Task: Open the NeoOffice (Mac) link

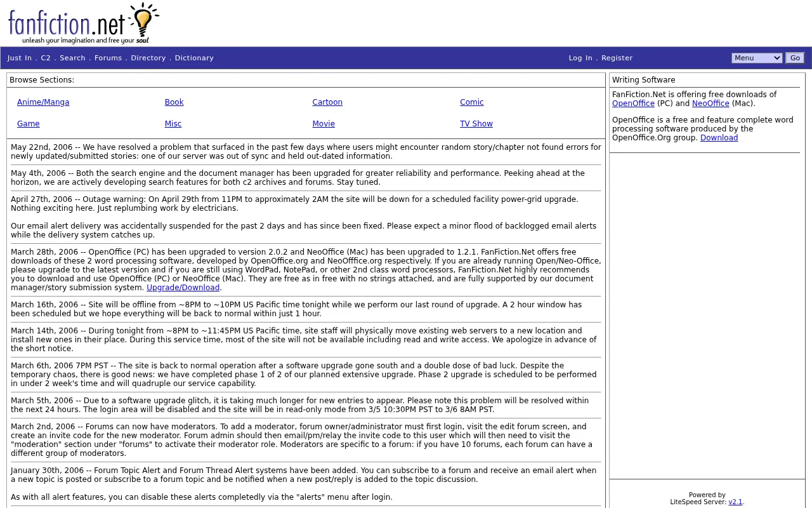Action: click(x=710, y=104)
